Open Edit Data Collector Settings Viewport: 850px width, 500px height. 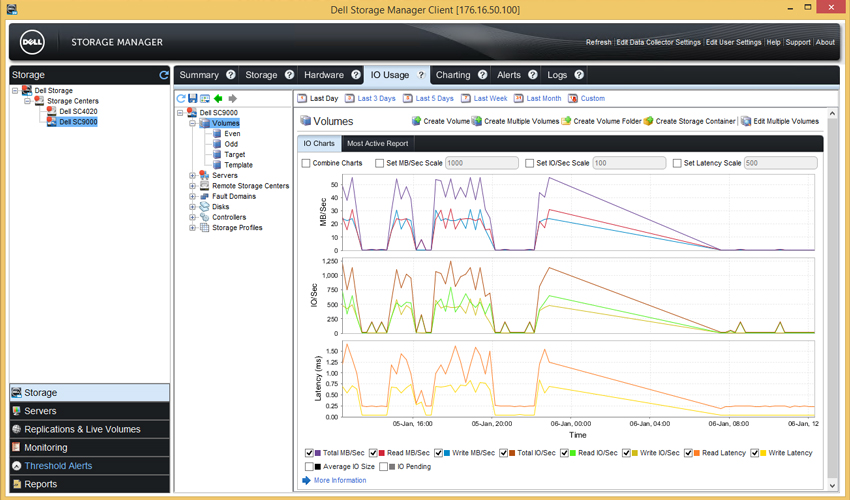click(x=658, y=42)
